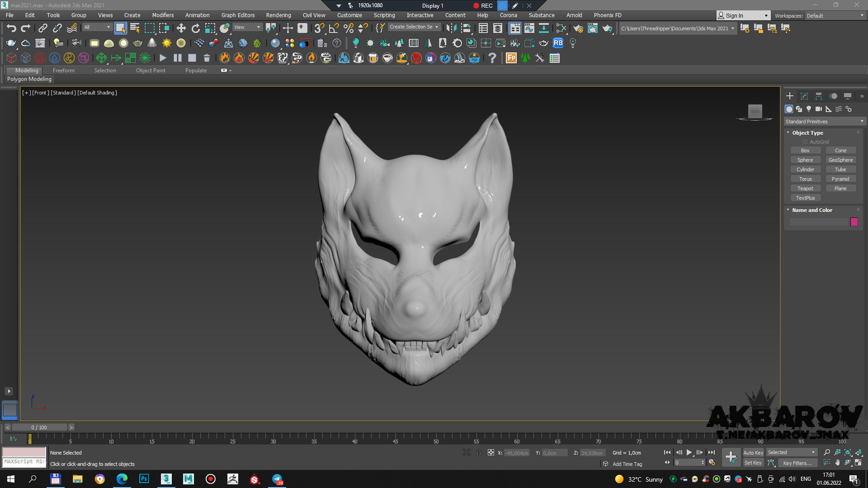The height and width of the screenshot is (488, 868).
Task: Open the Graph Editors menu
Action: pos(238,15)
